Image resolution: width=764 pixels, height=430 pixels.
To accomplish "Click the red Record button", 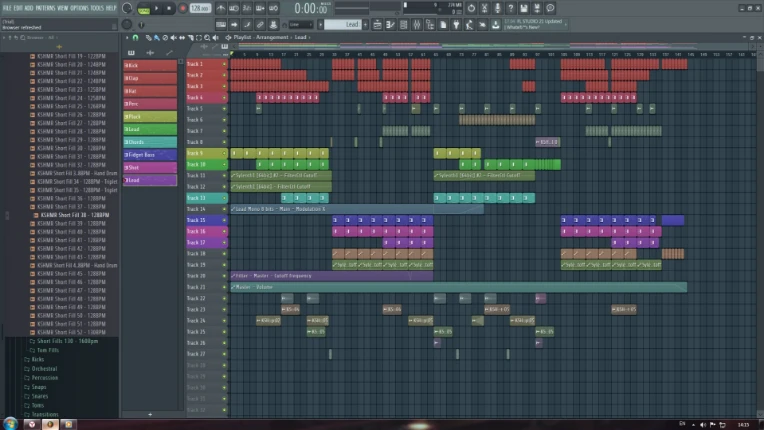I will 183,8.
